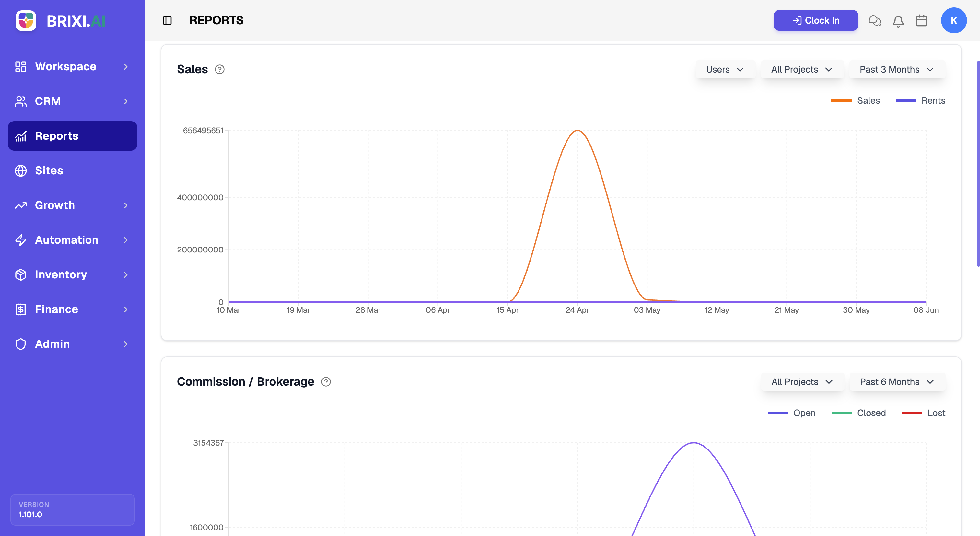Viewport: 980px width, 536px height.
Task: Open the calendar icon in header
Action: (x=921, y=20)
